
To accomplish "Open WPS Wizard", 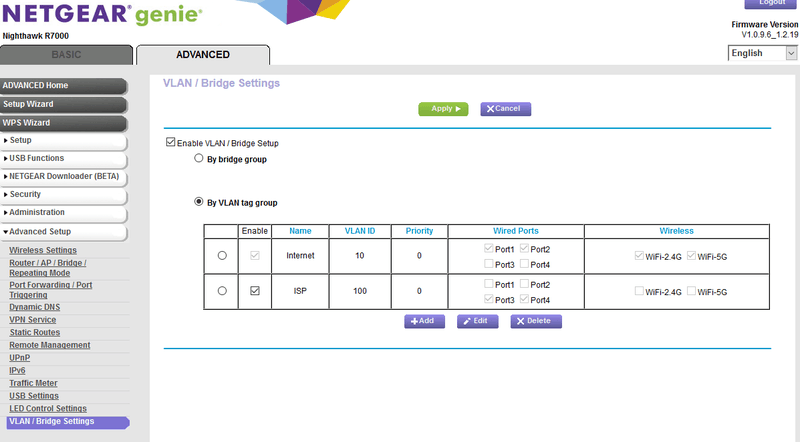I will click(63, 123).
